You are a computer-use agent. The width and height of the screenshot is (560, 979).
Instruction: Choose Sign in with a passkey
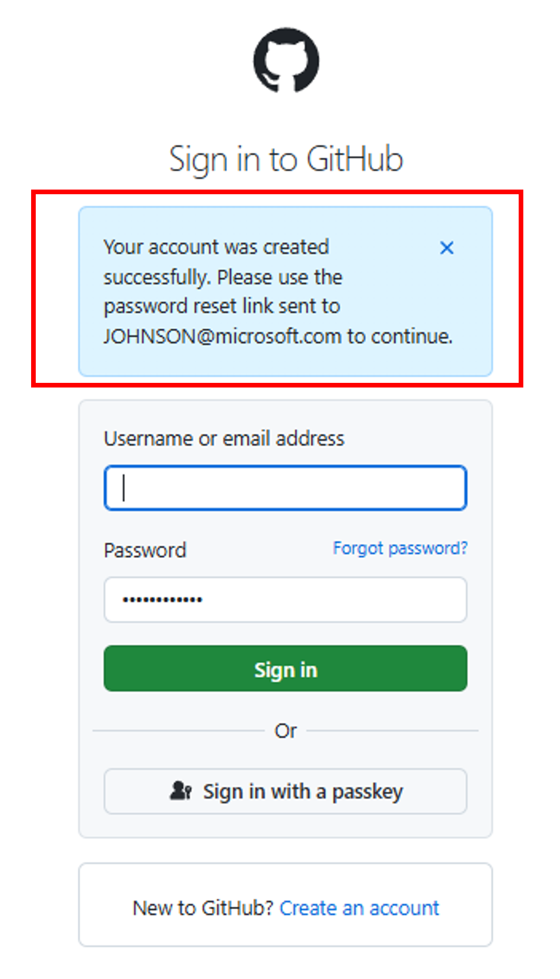coord(286,791)
